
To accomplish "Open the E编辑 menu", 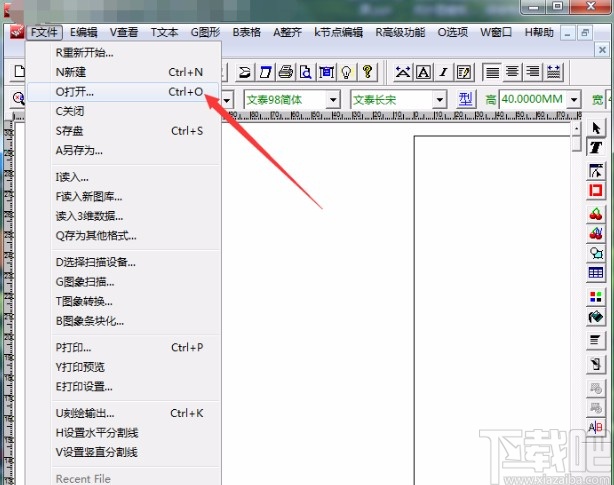I will 84,32.
